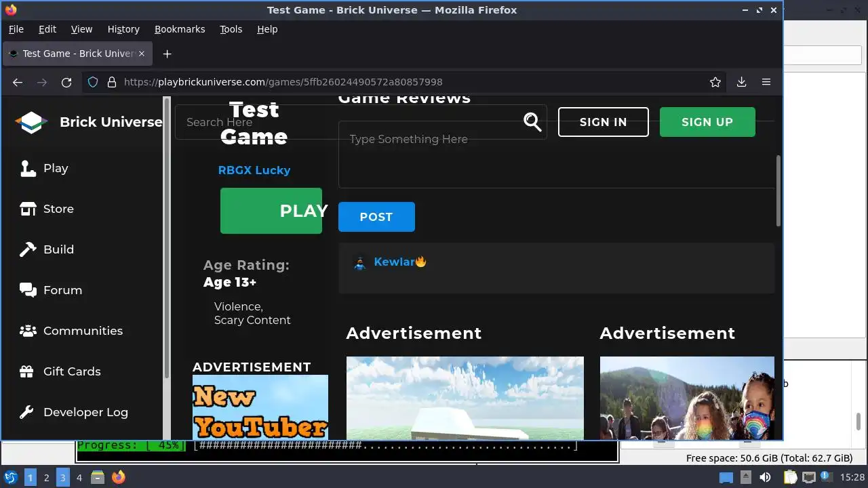The width and height of the screenshot is (868, 488).
Task: Open the Forum sidebar item
Action: [x=51, y=290]
